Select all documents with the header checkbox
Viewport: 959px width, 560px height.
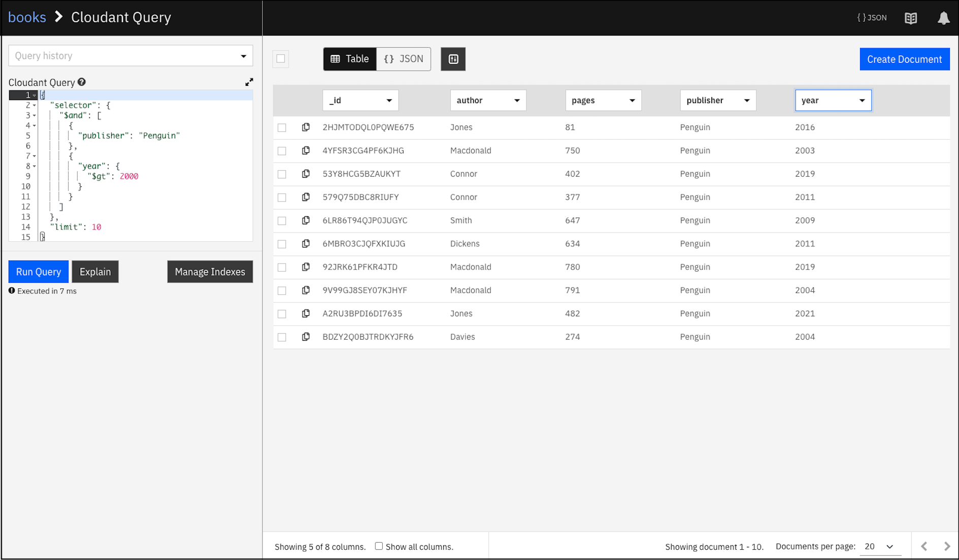(x=281, y=59)
